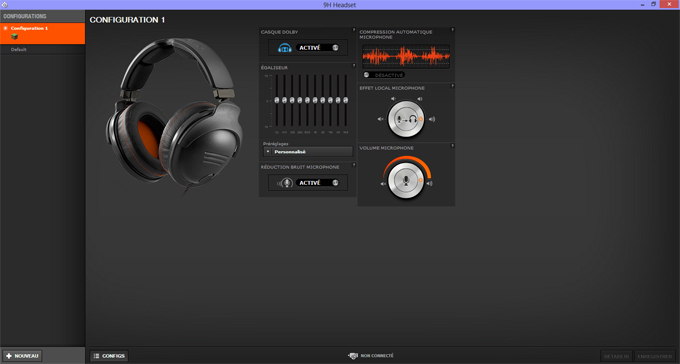Select the Default configuration

click(x=42, y=49)
